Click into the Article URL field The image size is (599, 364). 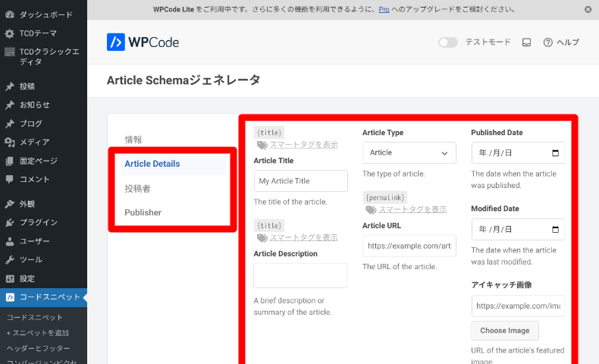pyautogui.click(x=409, y=246)
